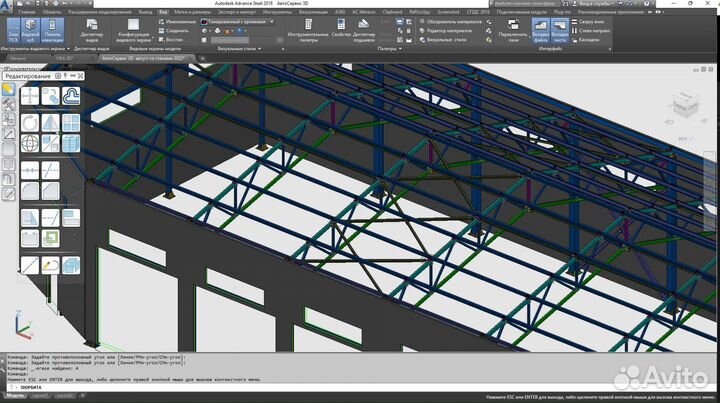The width and height of the screenshot is (720, 403).
Task: Open the Help question mark dropdown
Action: 648,3
